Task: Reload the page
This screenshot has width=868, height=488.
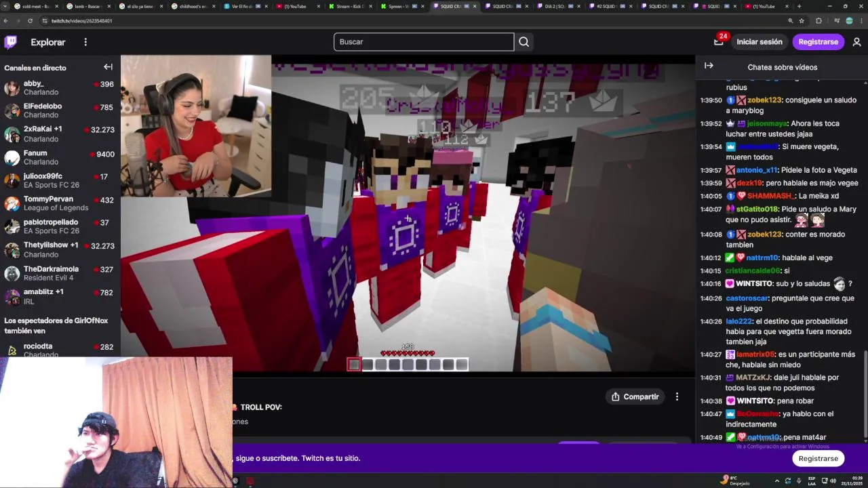Action: coord(30,21)
